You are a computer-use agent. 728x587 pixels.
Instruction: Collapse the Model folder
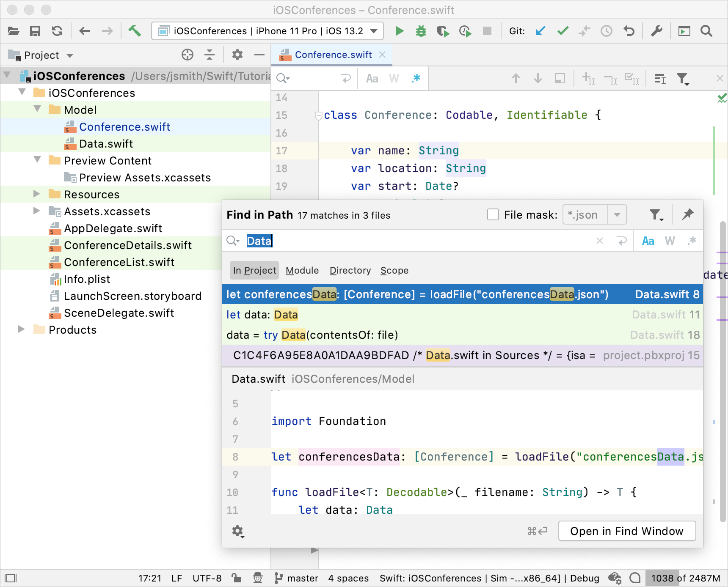(x=37, y=109)
